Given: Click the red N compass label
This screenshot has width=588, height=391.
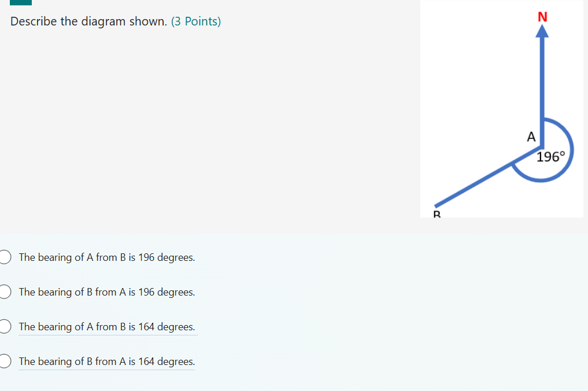Looking at the screenshot, I should [542, 17].
